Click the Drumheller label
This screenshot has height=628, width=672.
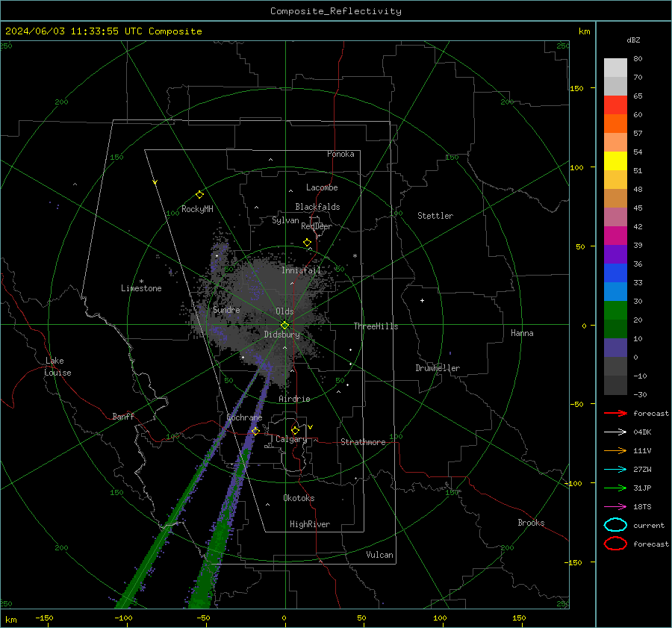tap(438, 368)
